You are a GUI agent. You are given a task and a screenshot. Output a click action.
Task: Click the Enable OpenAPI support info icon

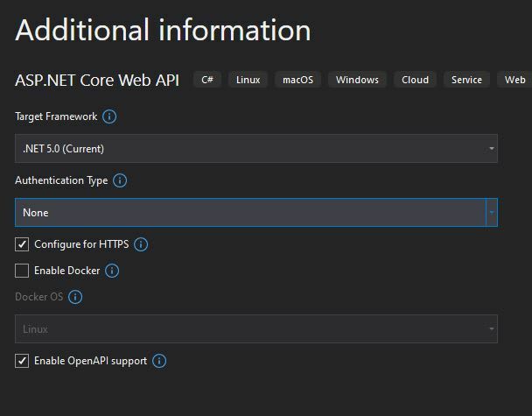tap(159, 361)
